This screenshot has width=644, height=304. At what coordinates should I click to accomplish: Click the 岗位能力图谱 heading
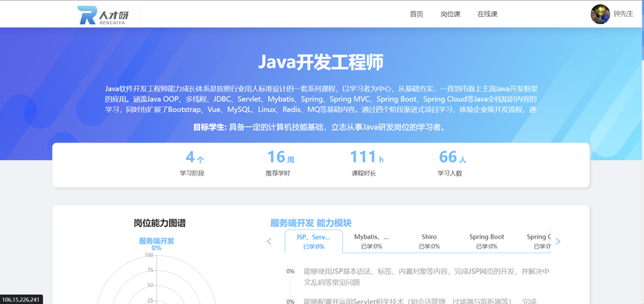tap(159, 224)
